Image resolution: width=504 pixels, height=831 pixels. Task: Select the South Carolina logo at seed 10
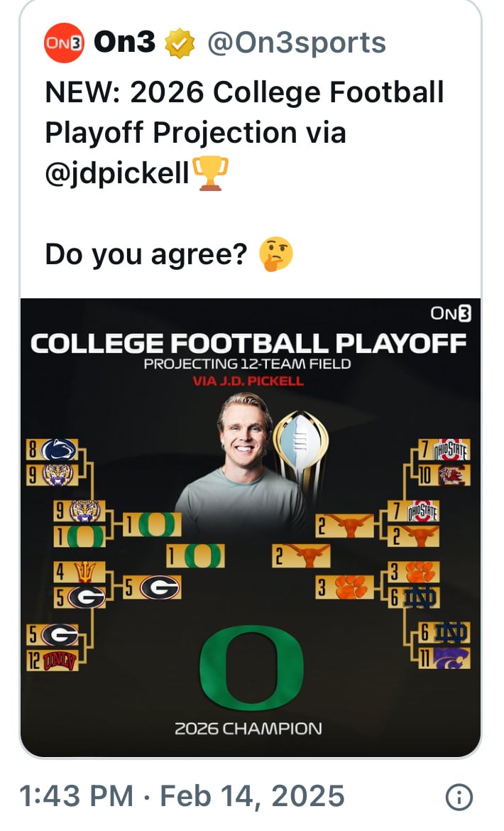pyautogui.click(x=451, y=474)
